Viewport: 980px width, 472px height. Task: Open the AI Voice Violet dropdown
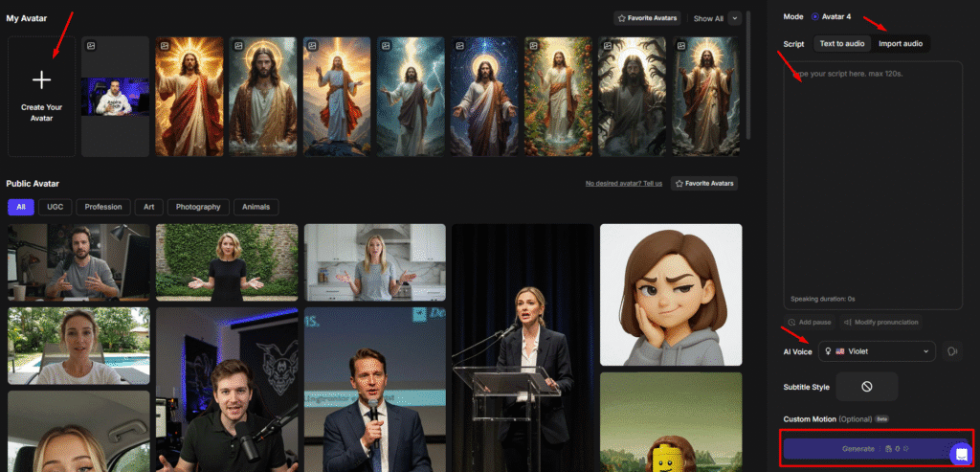point(876,351)
